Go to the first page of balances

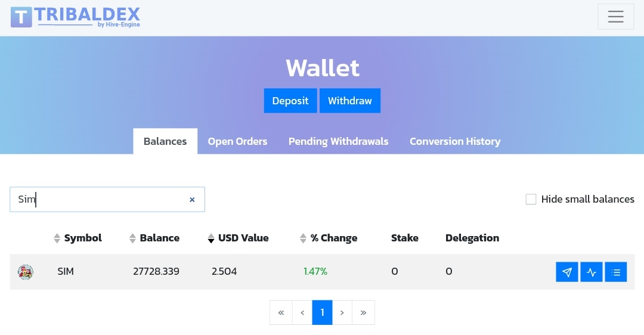click(x=281, y=312)
